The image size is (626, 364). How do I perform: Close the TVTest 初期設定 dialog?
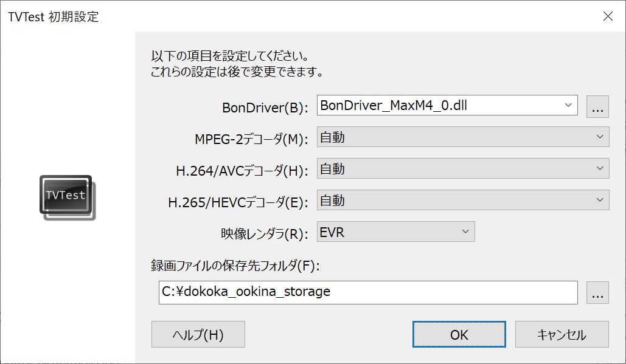[608, 16]
